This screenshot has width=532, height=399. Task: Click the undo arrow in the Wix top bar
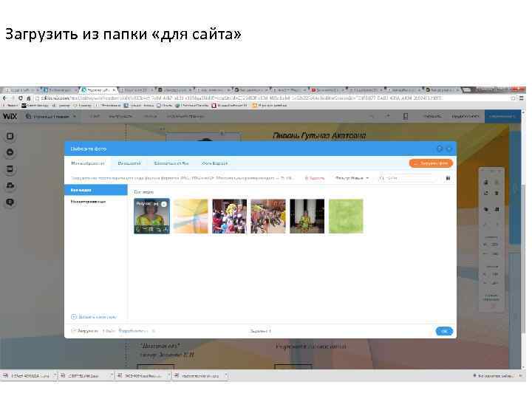(372, 117)
